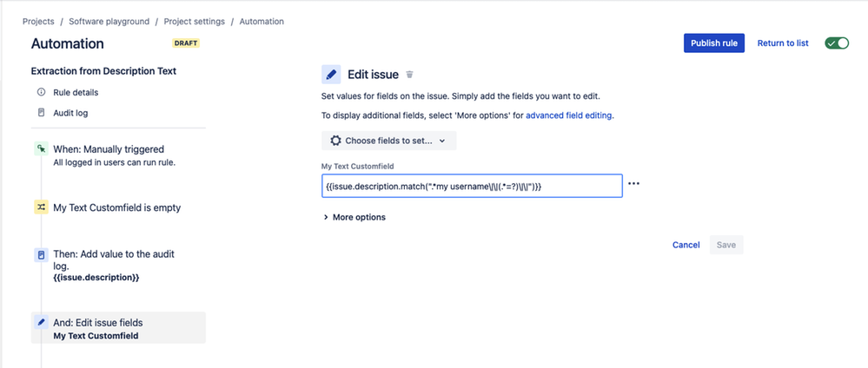Viewport: 868px width, 368px height.
Task: Click the Rule details info icon
Action: 41,92
